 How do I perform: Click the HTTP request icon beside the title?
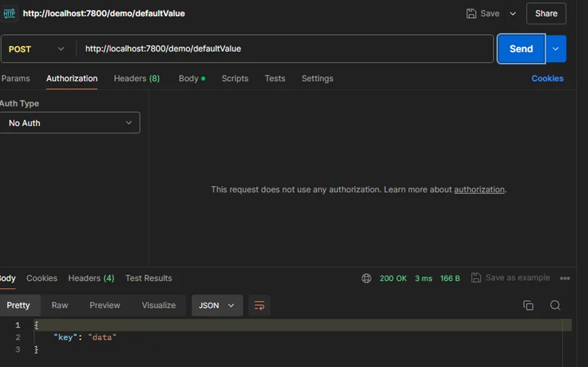pyautogui.click(x=9, y=14)
